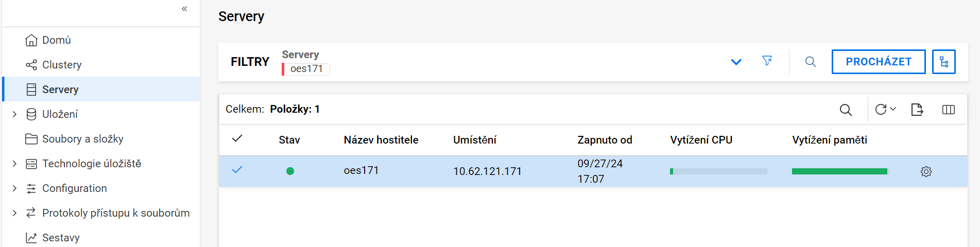Expand the Uložení tree item

pos(14,114)
